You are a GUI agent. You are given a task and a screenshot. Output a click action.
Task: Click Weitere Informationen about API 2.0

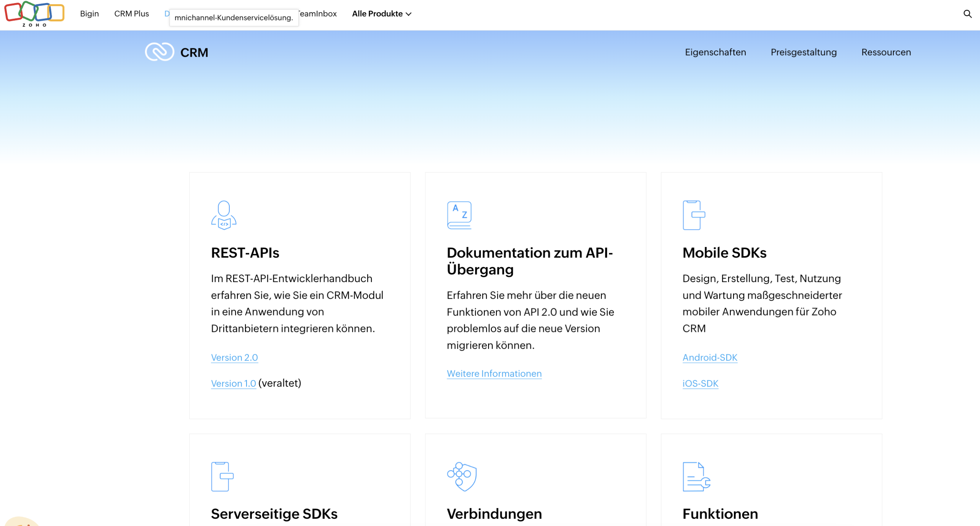(494, 374)
